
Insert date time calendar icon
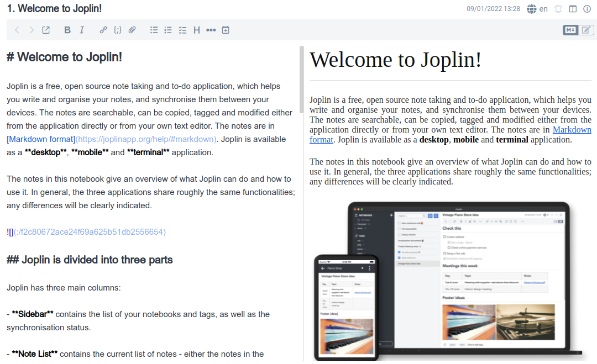[226, 30]
